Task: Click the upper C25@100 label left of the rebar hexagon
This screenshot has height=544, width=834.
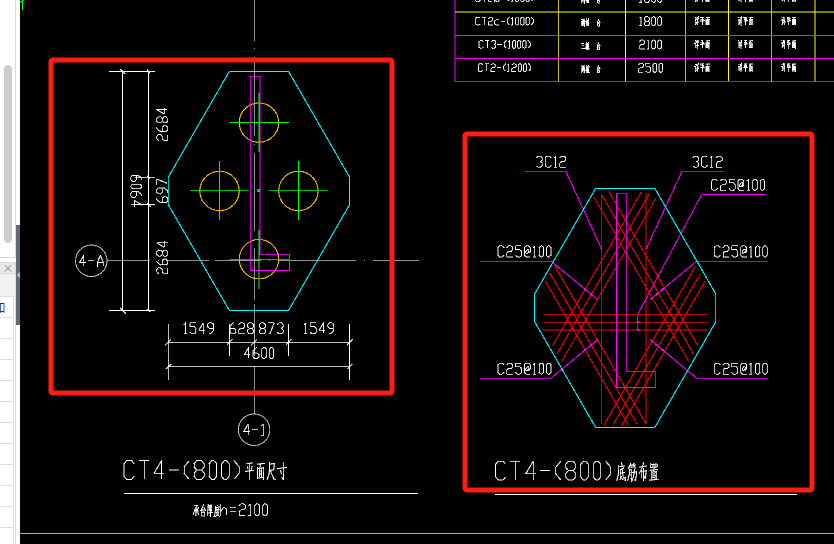Action: [524, 252]
